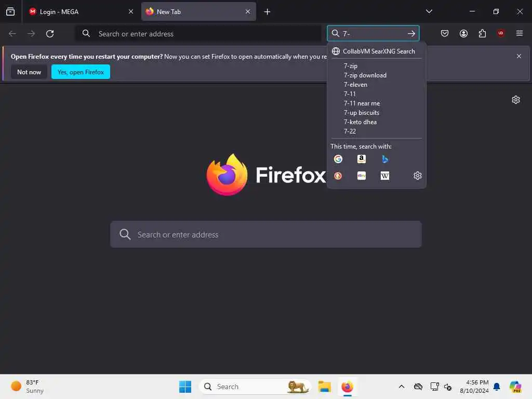Viewport: 532px width, 399px height.
Task: Click the new tab page search box
Action: tap(266, 234)
